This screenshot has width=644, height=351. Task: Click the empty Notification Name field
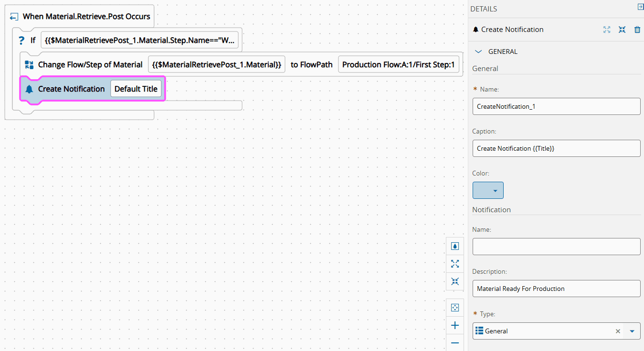click(x=556, y=247)
